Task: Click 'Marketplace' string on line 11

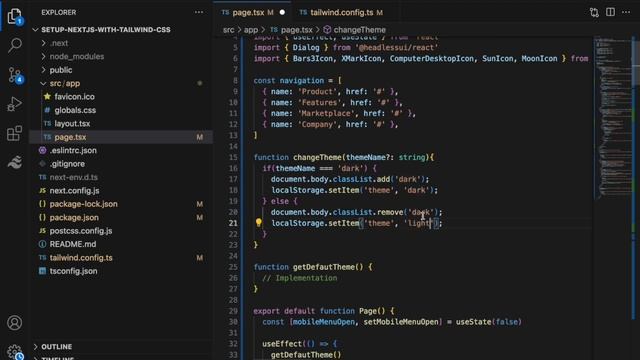Action: (x=326, y=113)
